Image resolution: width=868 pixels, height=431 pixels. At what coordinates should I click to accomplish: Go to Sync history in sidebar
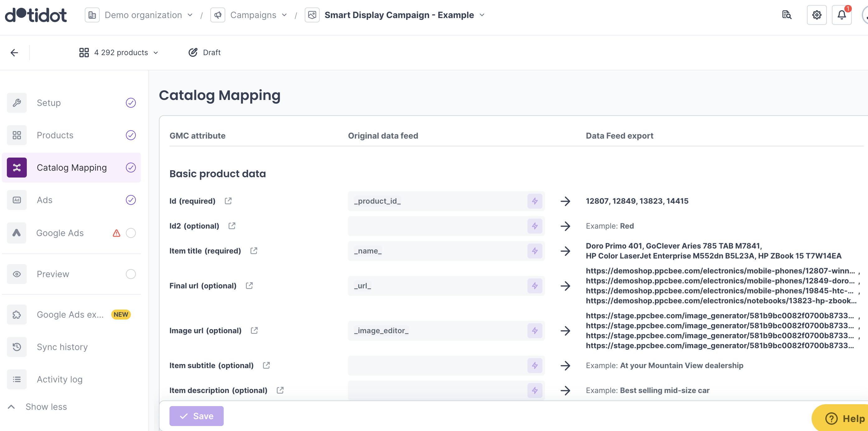[x=62, y=347]
